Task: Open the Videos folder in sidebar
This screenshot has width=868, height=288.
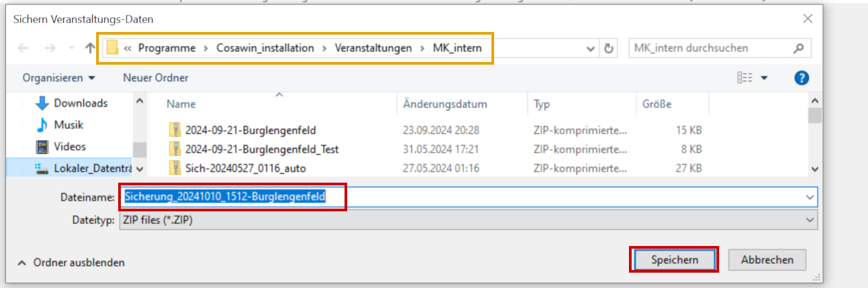Action: tap(69, 147)
